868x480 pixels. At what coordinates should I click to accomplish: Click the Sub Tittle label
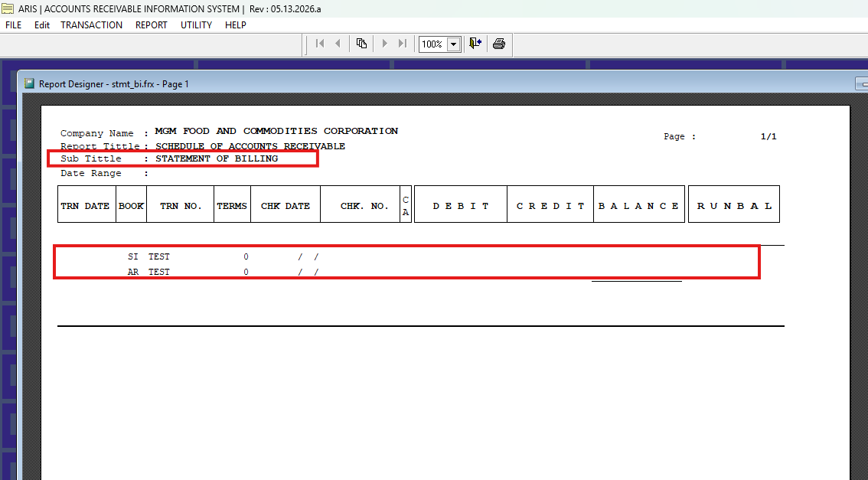(x=91, y=158)
